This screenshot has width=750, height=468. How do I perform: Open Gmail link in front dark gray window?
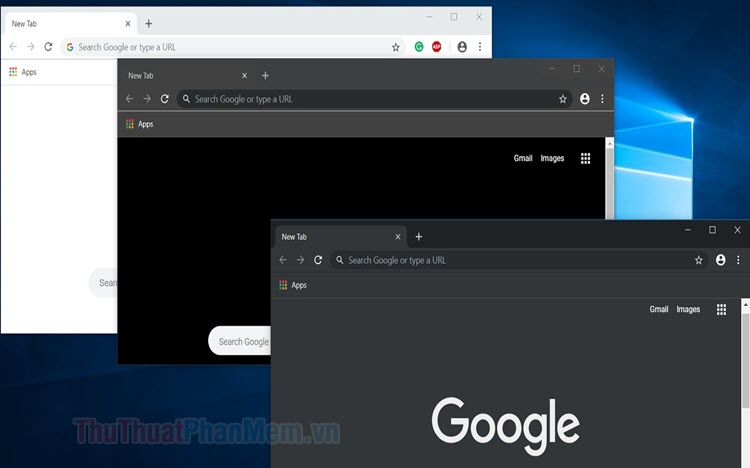(659, 310)
